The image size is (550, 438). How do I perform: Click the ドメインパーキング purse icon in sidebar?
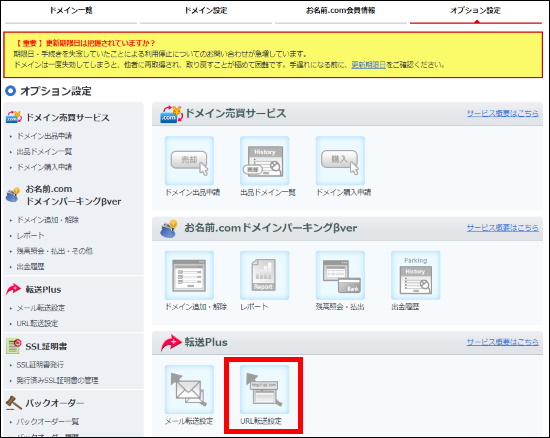click(13, 195)
